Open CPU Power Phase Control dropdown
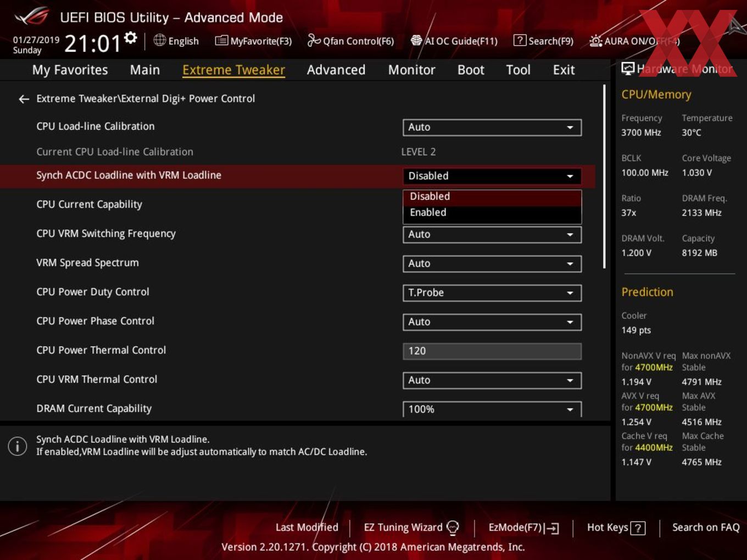Screen dimensions: 747x560 [x=492, y=322]
